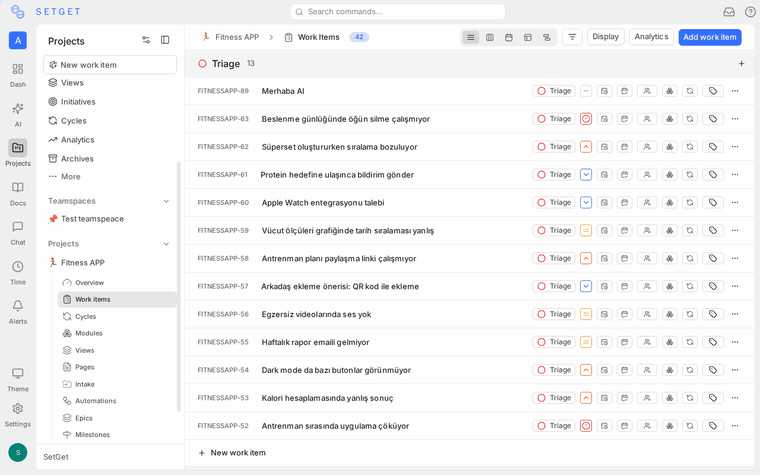
Task: Open the AI assistant in left rail
Action: (x=17, y=115)
